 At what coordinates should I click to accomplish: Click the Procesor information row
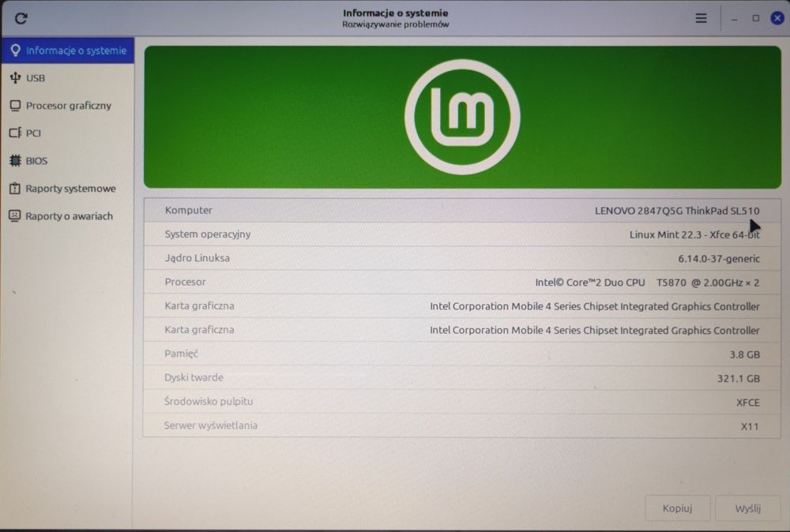click(462, 282)
